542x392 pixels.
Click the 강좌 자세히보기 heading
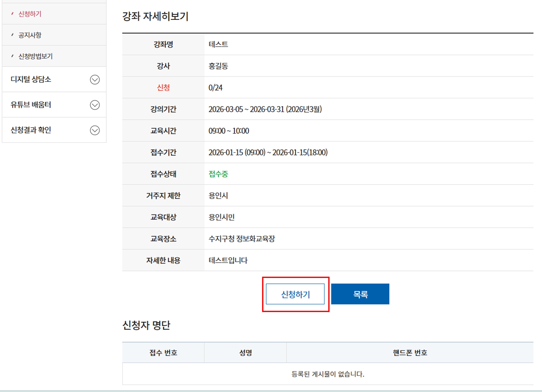(x=155, y=16)
